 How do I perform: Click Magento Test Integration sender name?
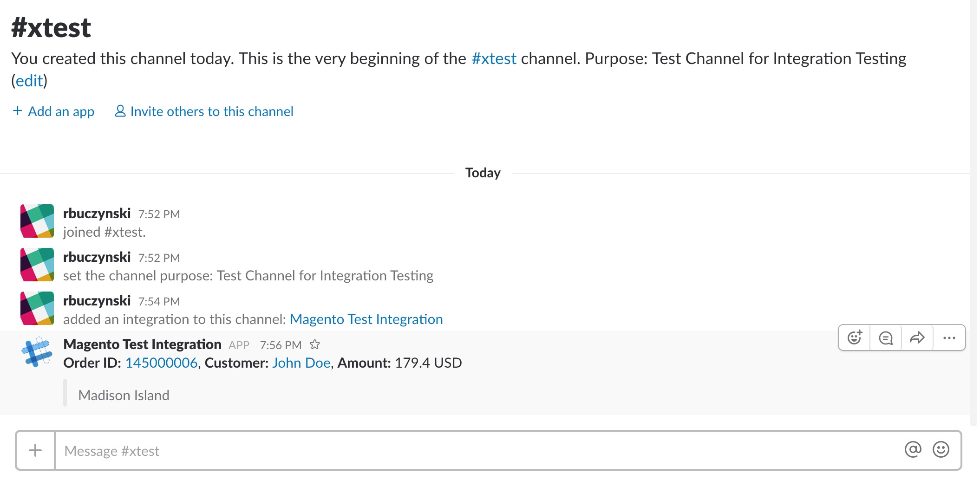coord(142,344)
